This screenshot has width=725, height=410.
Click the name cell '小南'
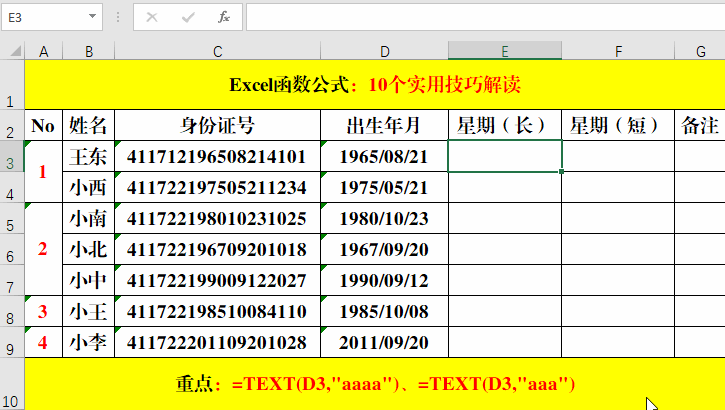[x=88, y=218]
